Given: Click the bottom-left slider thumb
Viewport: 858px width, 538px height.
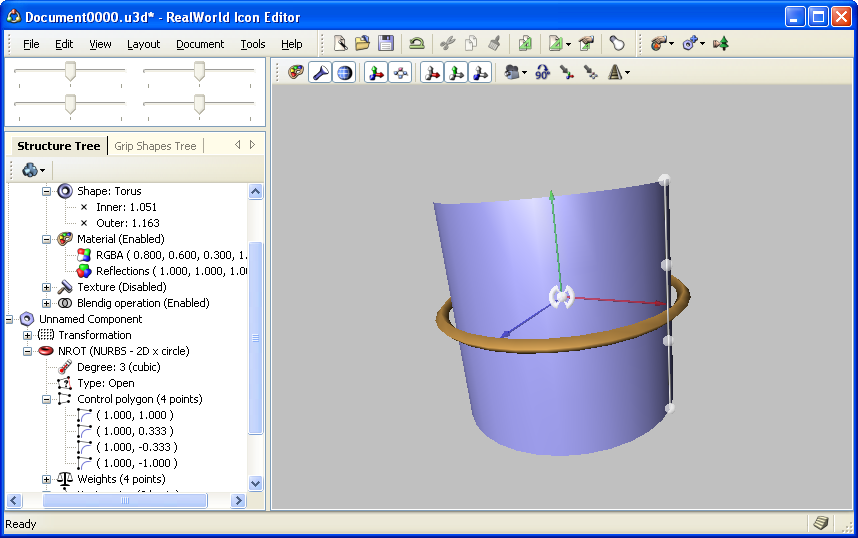Looking at the screenshot, I should click(70, 104).
